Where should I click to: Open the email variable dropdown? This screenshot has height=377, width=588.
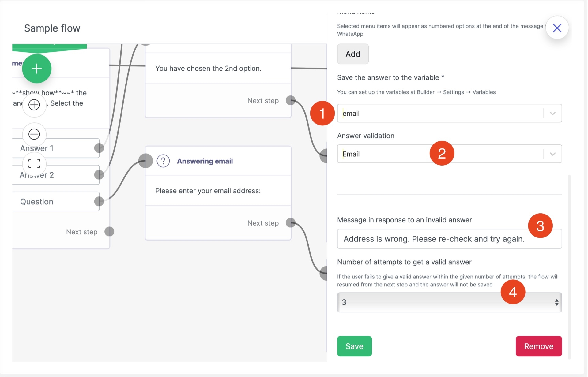pyautogui.click(x=552, y=114)
